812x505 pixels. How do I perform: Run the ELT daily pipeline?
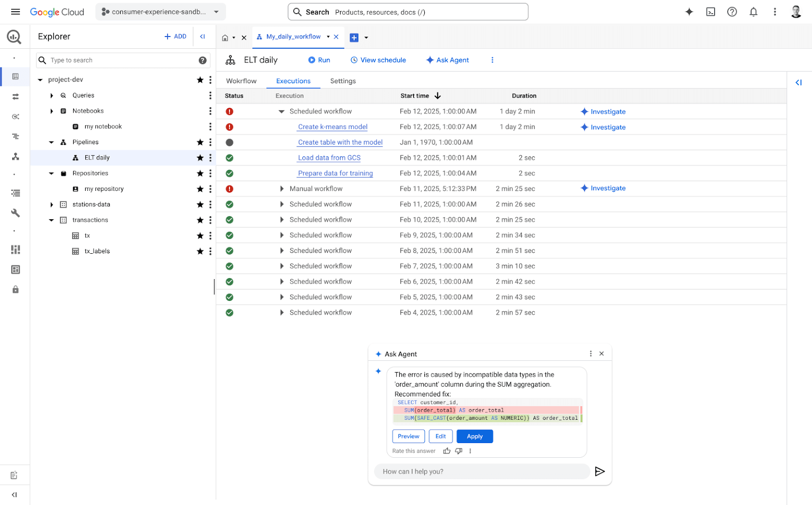[x=319, y=60]
